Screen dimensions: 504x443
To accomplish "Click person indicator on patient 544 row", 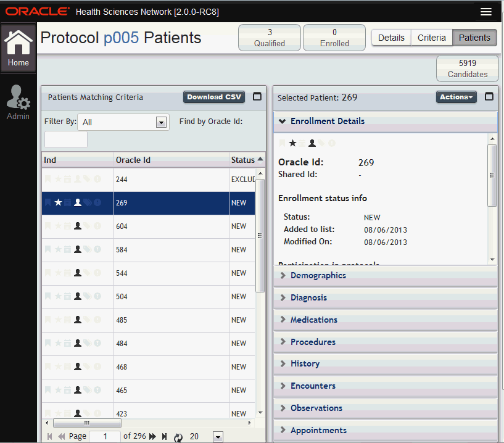I will pos(78,273).
